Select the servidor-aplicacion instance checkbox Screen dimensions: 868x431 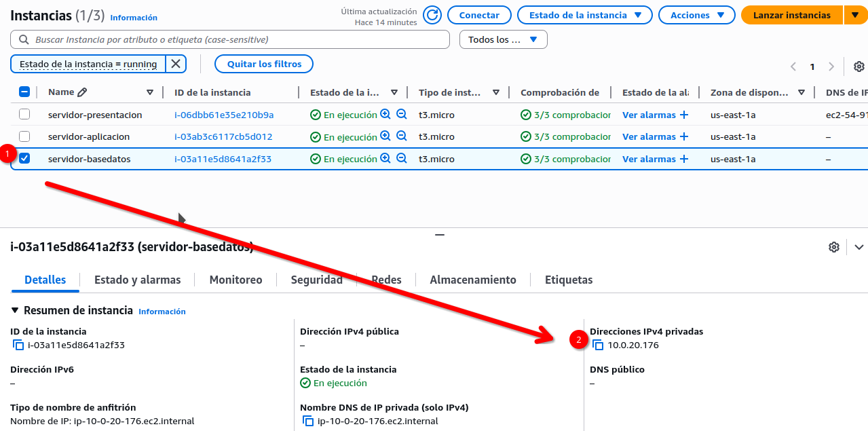click(x=24, y=136)
